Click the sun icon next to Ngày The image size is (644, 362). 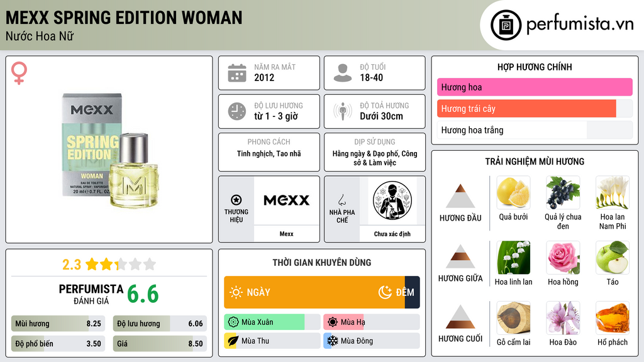click(x=236, y=292)
